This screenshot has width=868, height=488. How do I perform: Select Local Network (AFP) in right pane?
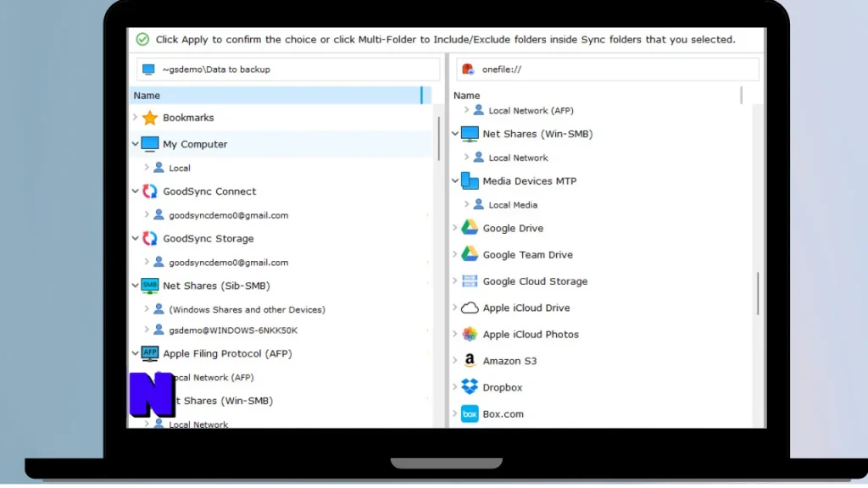tap(531, 111)
